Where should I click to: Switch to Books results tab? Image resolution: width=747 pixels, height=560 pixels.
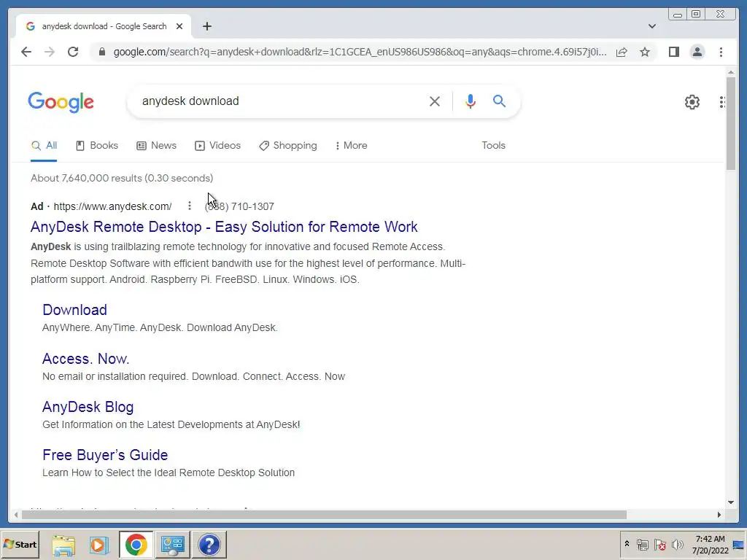(x=97, y=146)
